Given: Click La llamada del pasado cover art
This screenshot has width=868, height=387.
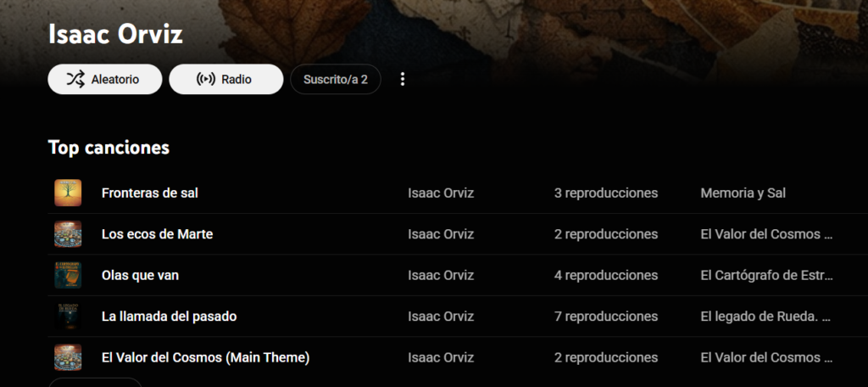Looking at the screenshot, I should [x=68, y=317].
